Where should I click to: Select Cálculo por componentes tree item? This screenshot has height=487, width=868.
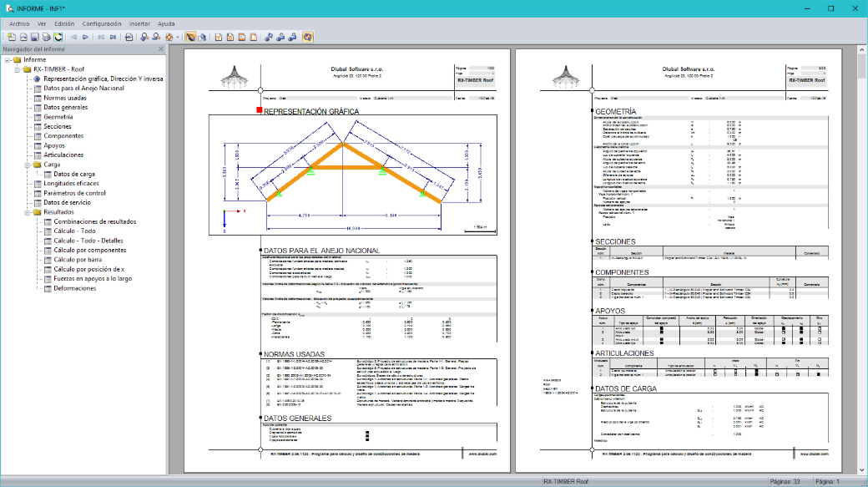click(89, 250)
